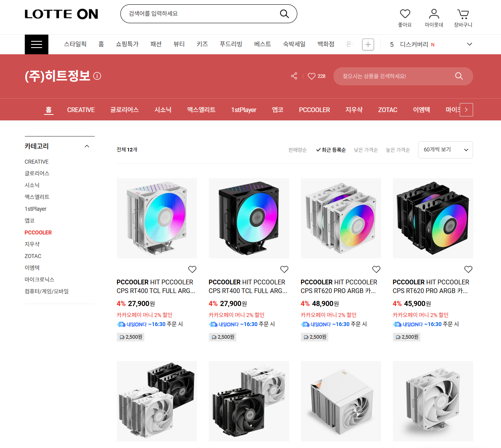The width and height of the screenshot is (501, 448).
Task: Click the search magnifier in the top search bar
Action: (284, 14)
